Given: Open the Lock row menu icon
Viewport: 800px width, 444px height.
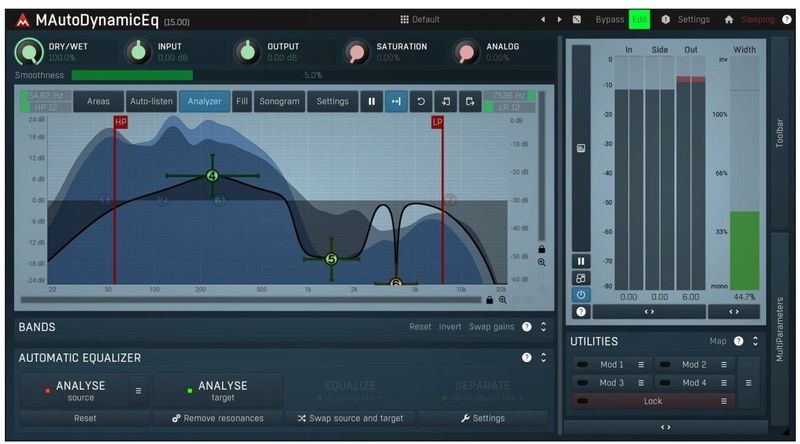Looking at the screenshot, I should tap(723, 401).
